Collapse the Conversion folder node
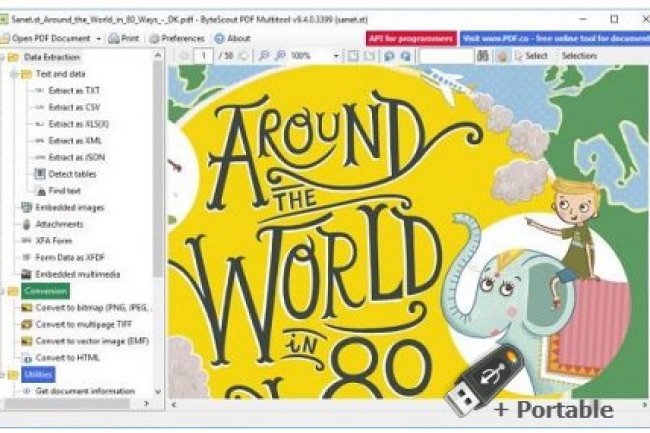 tap(2, 291)
